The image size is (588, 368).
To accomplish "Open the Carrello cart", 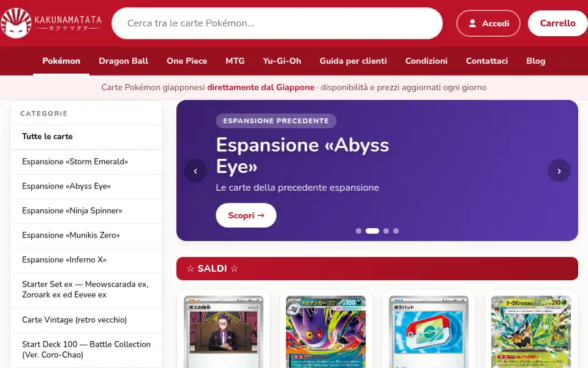I will 557,23.
